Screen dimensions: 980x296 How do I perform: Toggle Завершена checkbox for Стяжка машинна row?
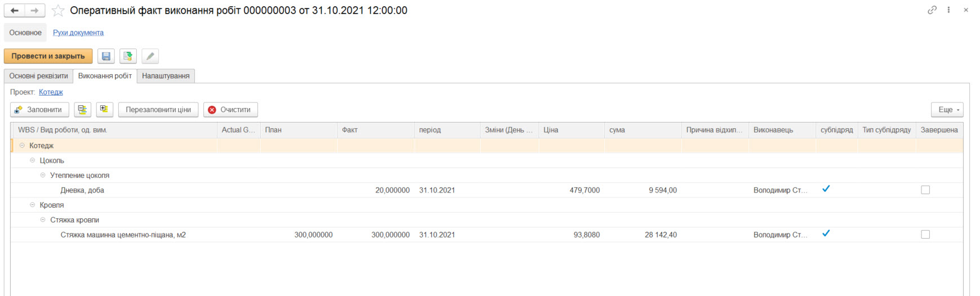click(x=925, y=235)
